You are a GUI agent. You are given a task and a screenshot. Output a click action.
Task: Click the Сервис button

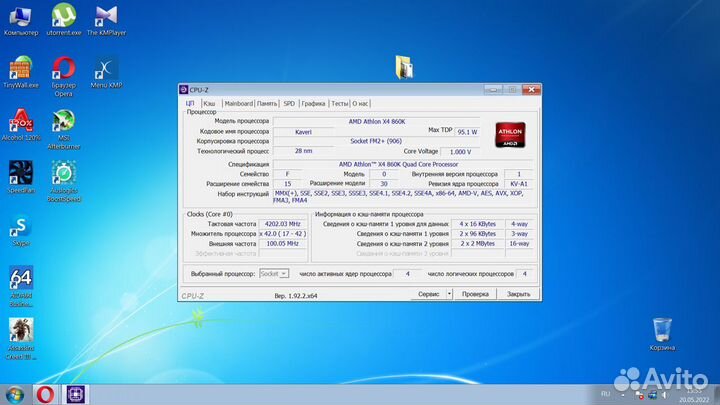tap(428, 294)
